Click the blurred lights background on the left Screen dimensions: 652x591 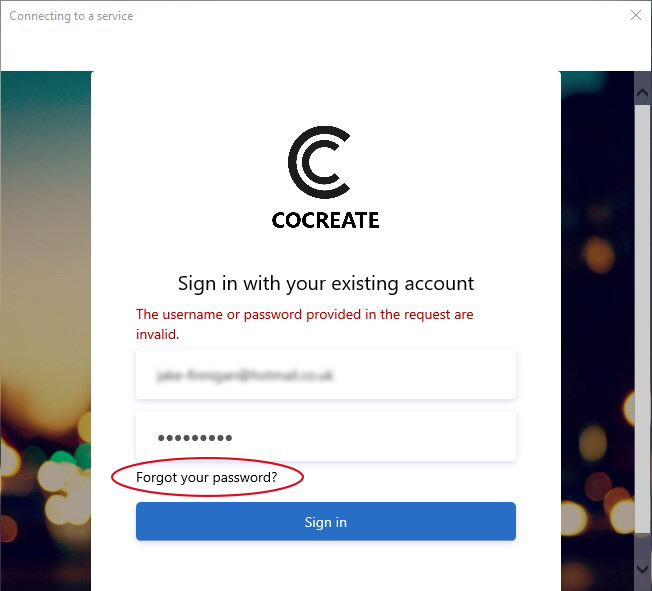tap(46, 331)
